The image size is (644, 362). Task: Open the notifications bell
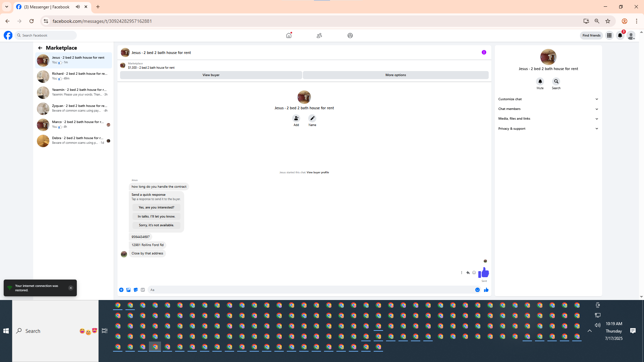click(x=620, y=36)
